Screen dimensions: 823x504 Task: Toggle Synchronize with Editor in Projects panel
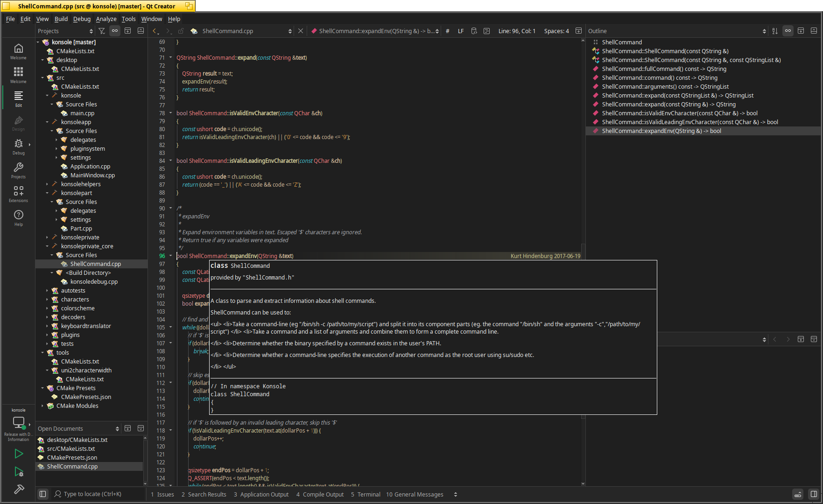pos(114,31)
